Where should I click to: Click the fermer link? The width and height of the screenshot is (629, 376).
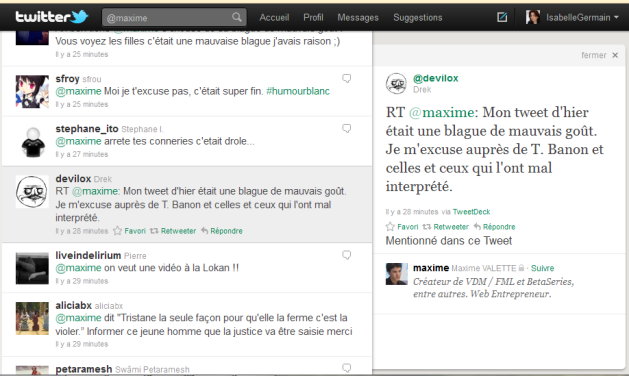594,55
